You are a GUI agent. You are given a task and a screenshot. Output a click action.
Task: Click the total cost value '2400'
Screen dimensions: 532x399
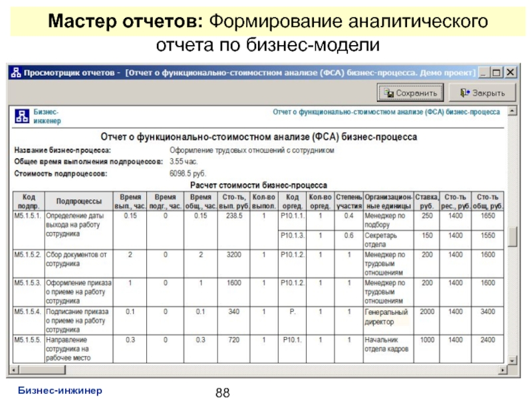pos(487,340)
